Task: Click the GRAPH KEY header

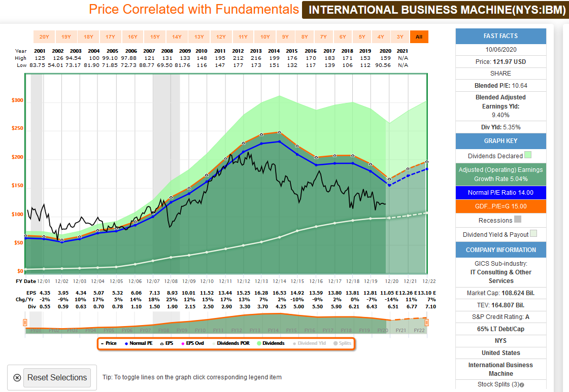Action: coord(501,140)
